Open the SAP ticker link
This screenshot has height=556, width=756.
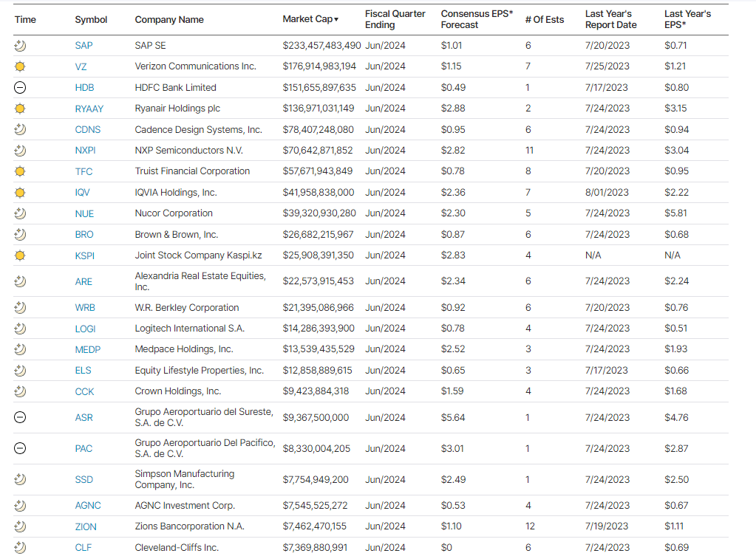coord(84,46)
